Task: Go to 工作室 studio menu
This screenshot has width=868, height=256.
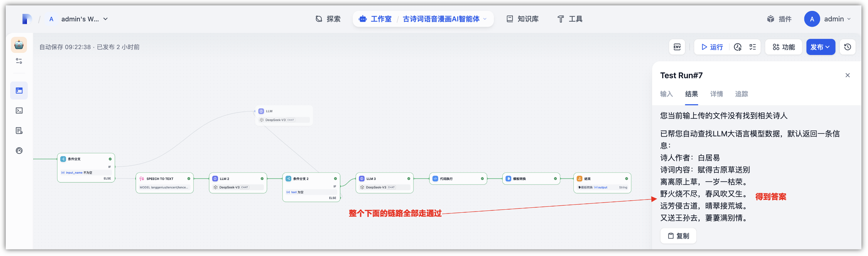Action: pos(376,19)
